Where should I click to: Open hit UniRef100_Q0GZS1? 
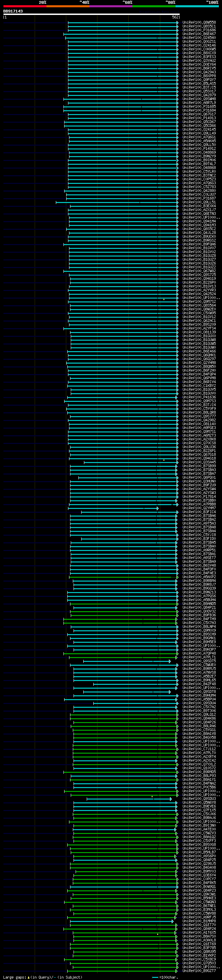(199, 41)
